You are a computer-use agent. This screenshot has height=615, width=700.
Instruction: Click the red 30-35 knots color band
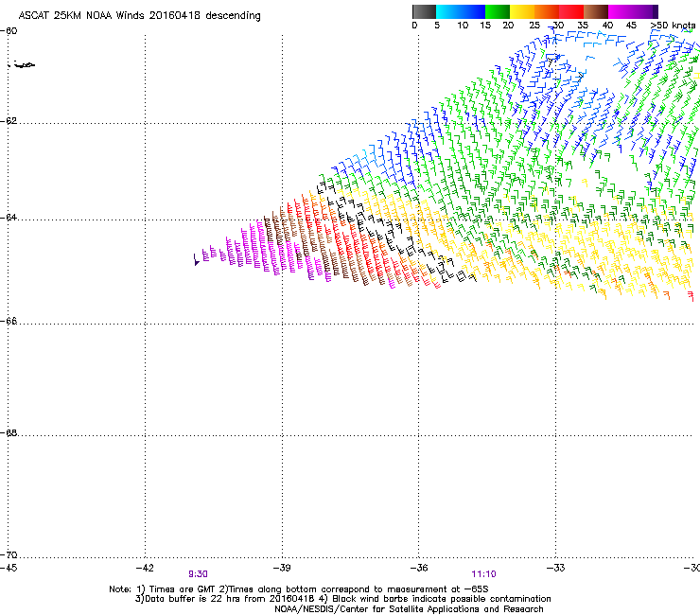pos(571,11)
